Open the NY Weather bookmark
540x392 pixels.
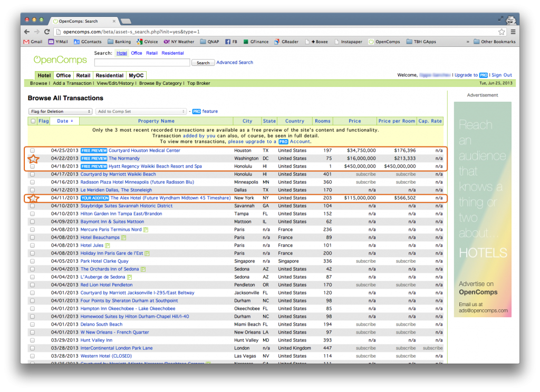pyautogui.click(x=179, y=42)
